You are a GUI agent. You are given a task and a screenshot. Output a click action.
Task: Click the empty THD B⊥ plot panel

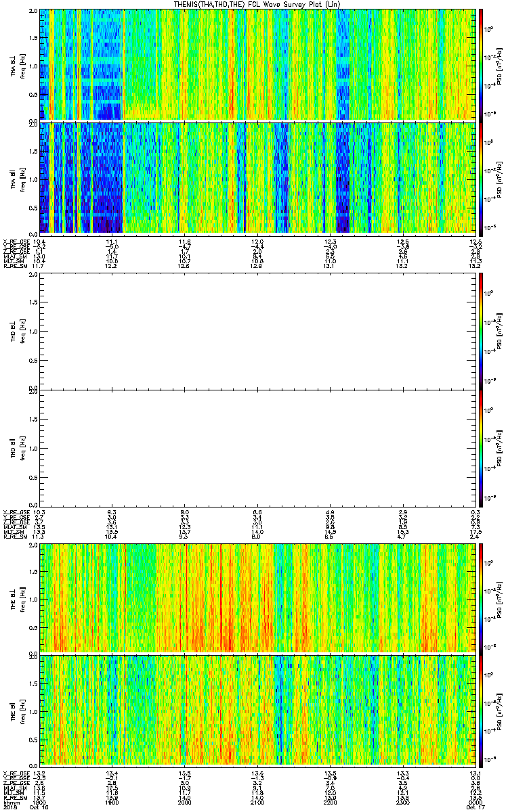(257, 331)
